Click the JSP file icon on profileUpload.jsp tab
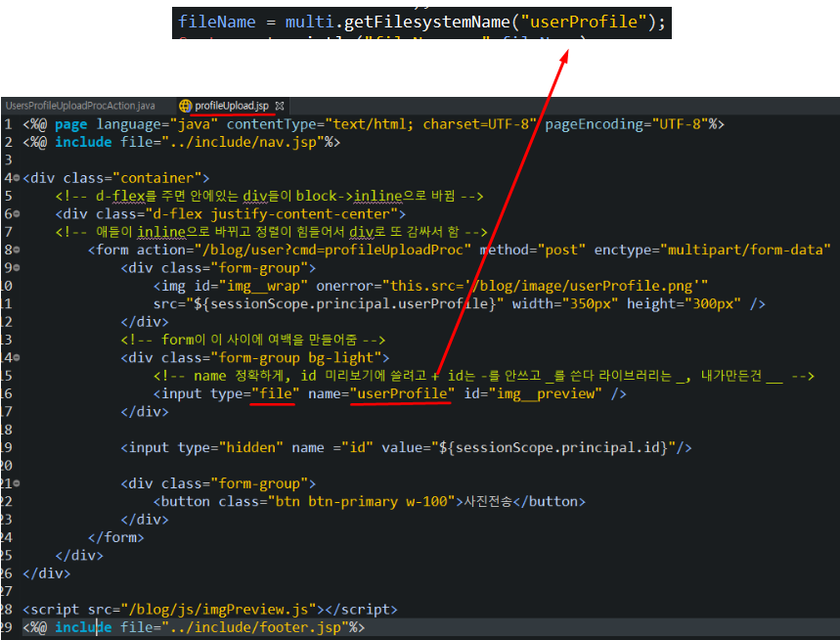Screen dimensions: 840x640 (x=185, y=106)
